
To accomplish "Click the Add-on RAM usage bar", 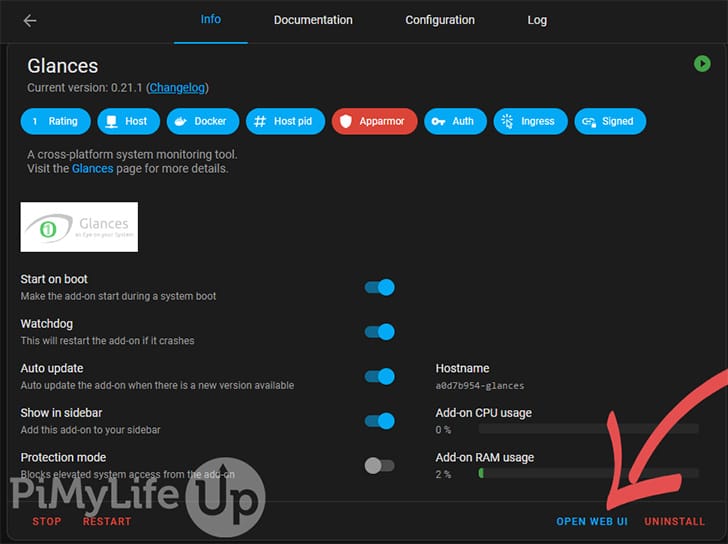I will click(x=589, y=473).
